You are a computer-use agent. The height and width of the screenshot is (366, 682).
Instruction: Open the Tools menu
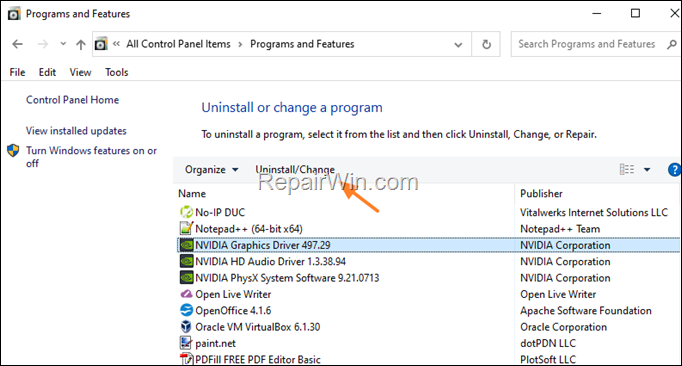pos(117,72)
